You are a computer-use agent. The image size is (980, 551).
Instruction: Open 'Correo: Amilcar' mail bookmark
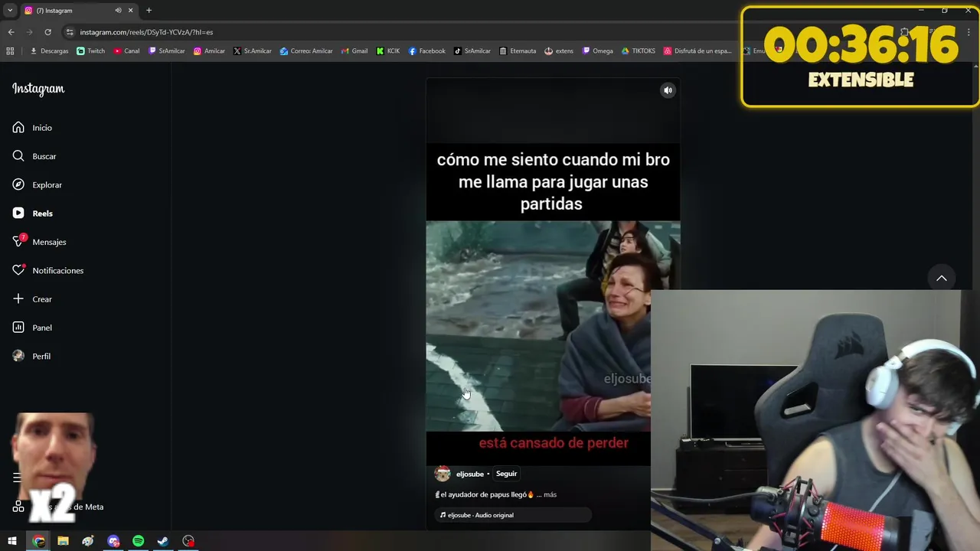click(305, 51)
